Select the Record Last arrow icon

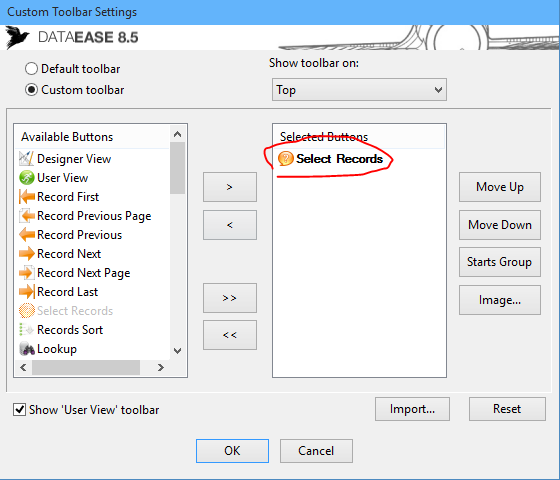click(26, 291)
